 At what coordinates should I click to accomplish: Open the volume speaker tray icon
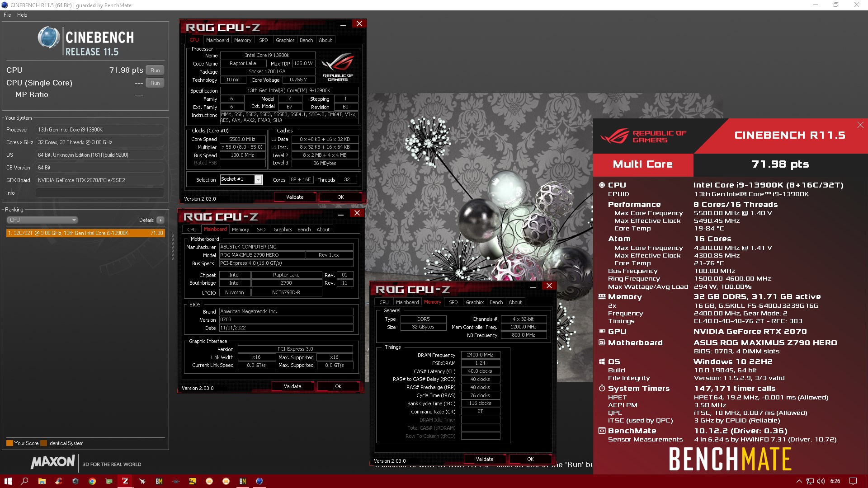[x=821, y=481]
